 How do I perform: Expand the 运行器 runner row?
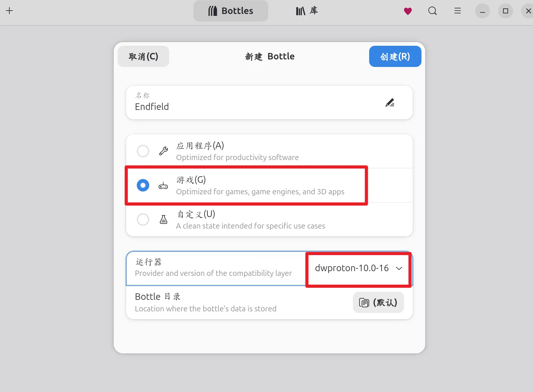[269, 268]
